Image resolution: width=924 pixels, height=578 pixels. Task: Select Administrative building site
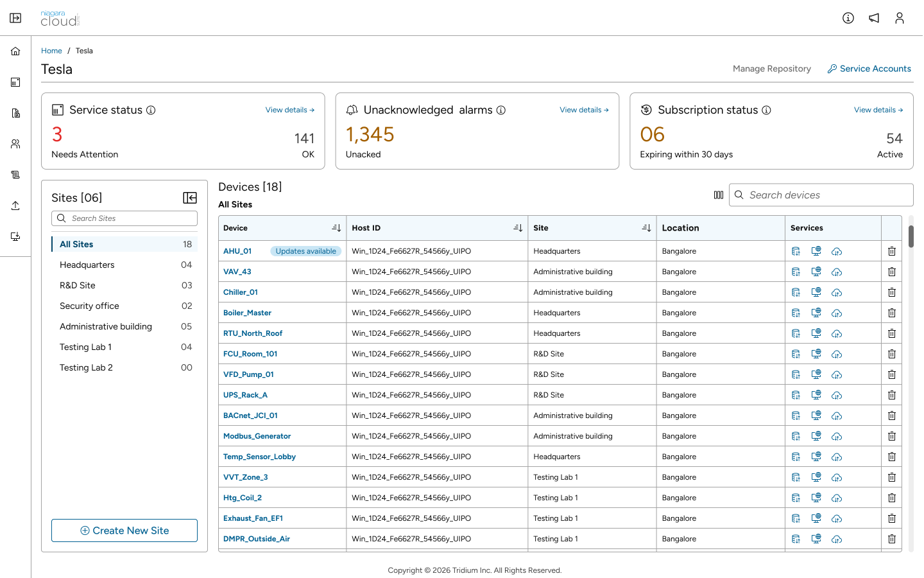tap(124, 326)
